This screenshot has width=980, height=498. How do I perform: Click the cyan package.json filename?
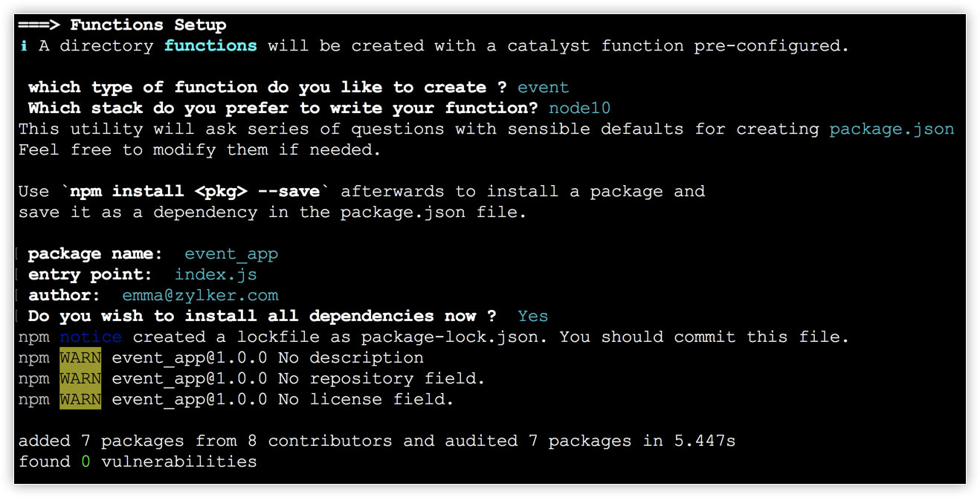(x=892, y=129)
